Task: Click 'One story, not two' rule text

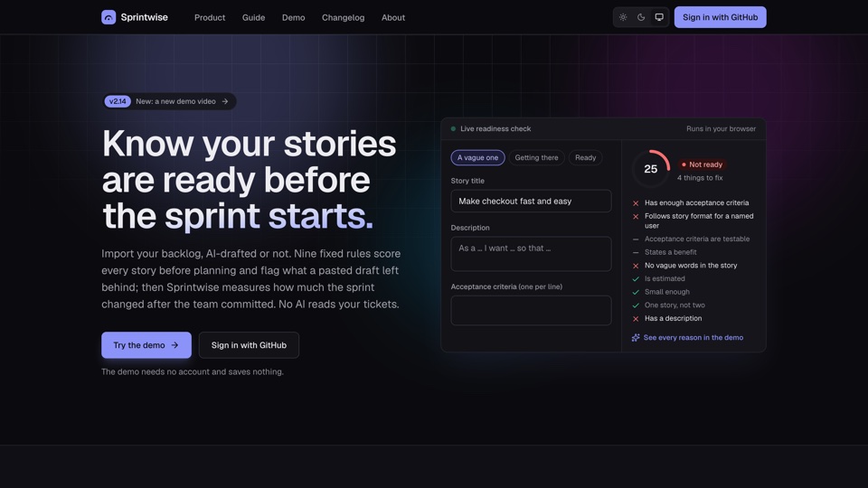Action: pos(675,305)
